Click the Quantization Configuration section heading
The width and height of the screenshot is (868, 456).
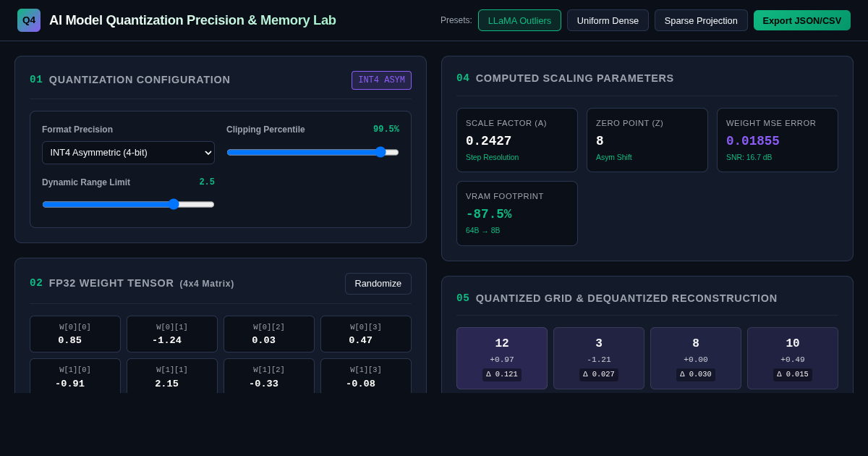point(130,80)
